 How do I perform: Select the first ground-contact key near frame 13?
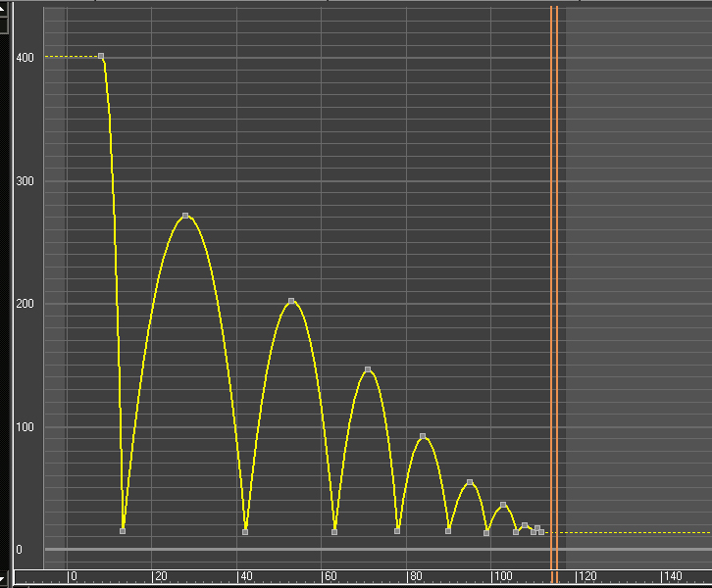[123, 531]
